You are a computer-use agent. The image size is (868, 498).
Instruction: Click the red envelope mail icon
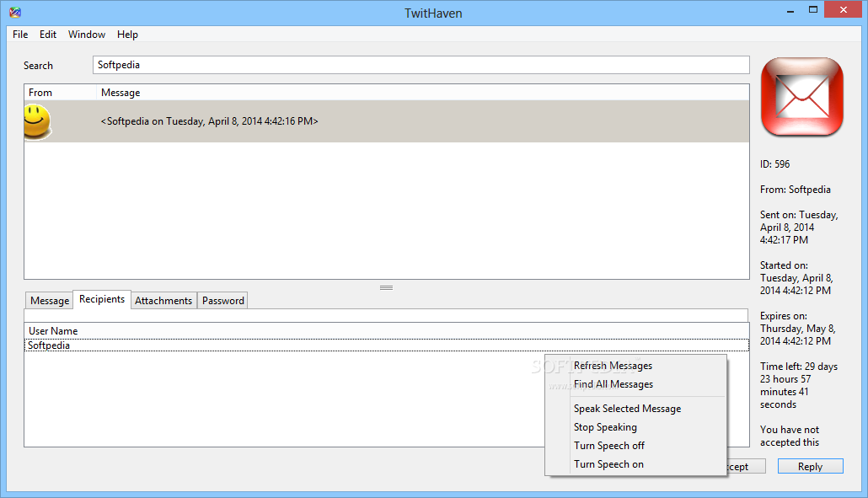click(802, 97)
